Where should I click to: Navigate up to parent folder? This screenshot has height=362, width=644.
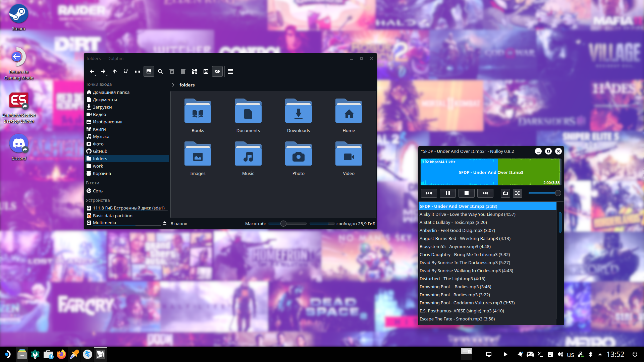(115, 71)
